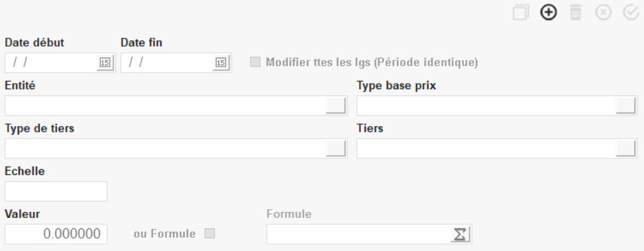Click inside the Date début field
This screenshot has height=251, width=644.
(x=51, y=63)
